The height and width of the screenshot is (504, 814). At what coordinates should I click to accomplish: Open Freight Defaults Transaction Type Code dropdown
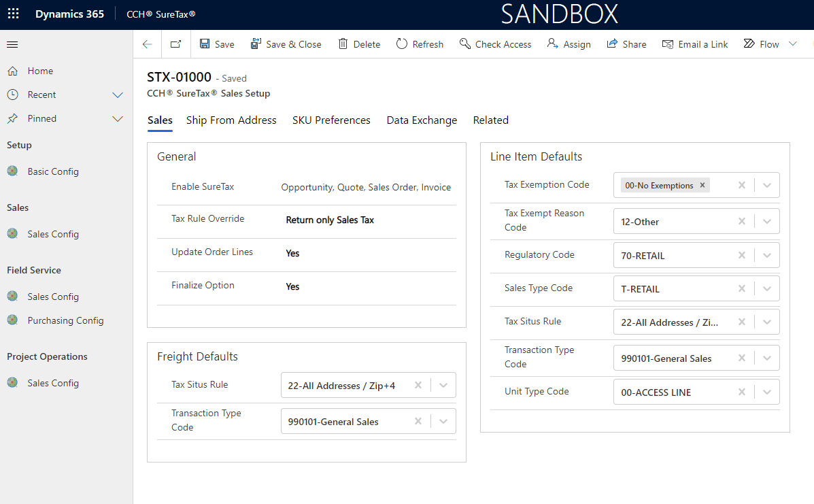point(443,422)
